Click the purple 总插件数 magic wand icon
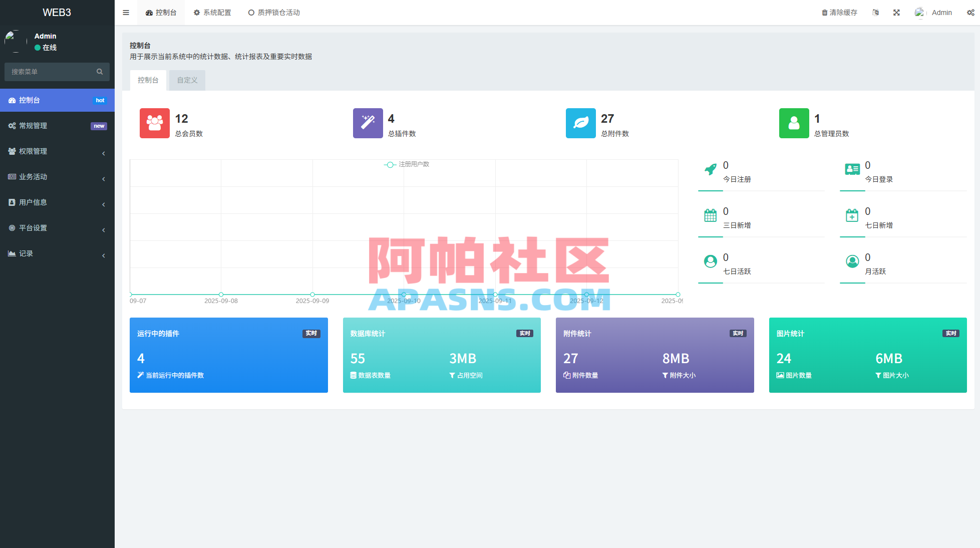Screen dimensions: 980x548 [x=368, y=123]
